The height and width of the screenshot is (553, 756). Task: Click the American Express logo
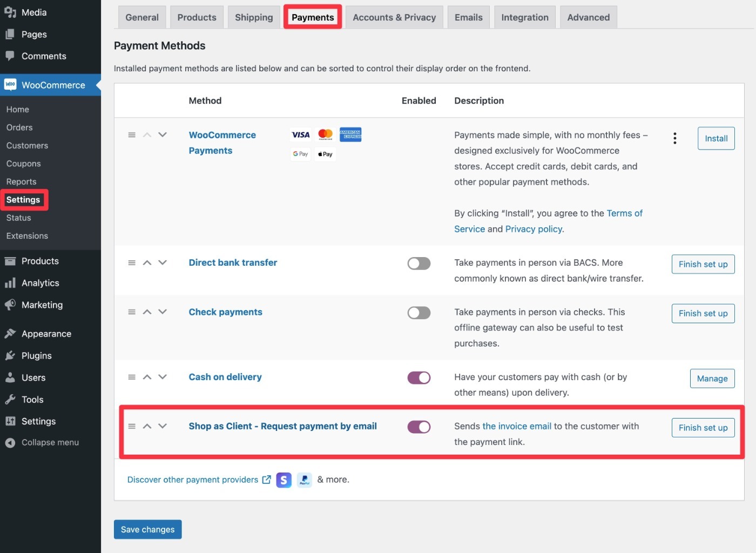coord(350,134)
